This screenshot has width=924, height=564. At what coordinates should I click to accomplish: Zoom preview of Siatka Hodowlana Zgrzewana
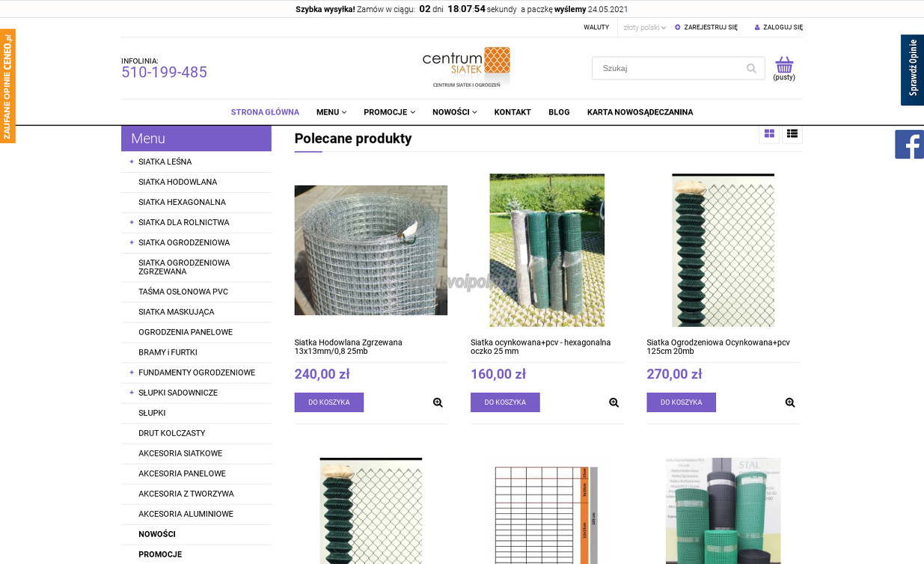(438, 402)
